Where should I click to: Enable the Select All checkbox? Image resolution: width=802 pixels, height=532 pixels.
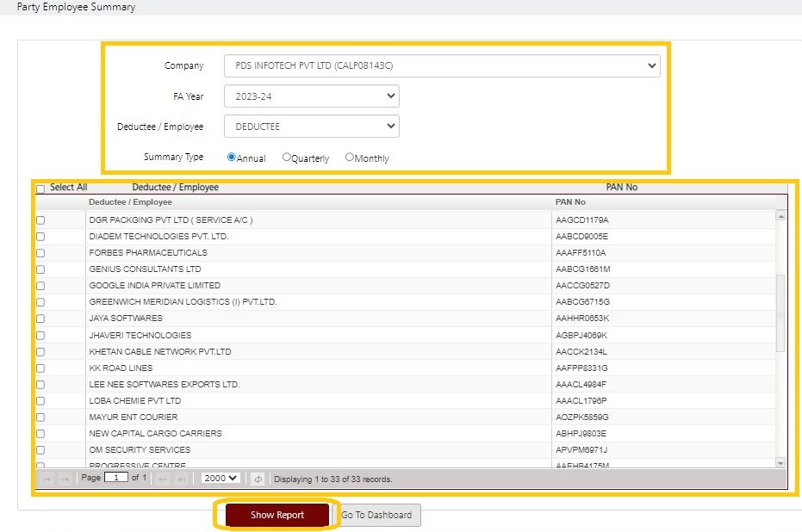pos(40,187)
